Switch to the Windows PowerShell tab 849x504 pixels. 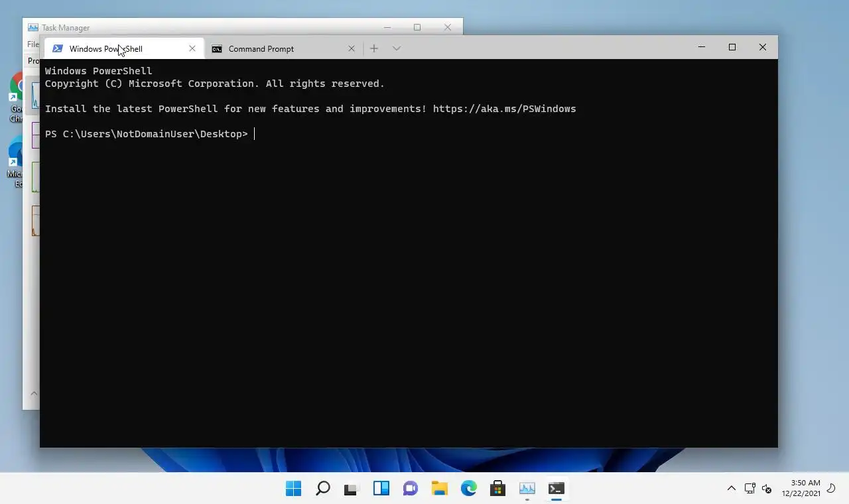124,48
